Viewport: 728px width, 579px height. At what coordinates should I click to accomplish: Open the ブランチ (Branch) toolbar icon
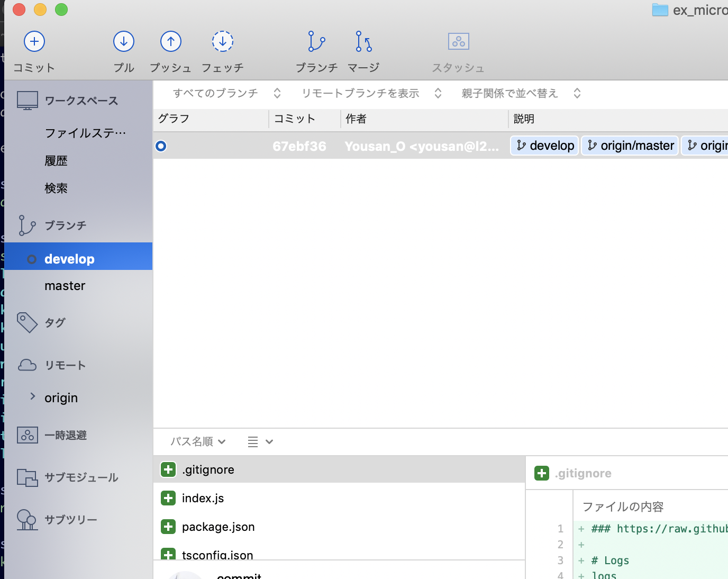(316, 41)
